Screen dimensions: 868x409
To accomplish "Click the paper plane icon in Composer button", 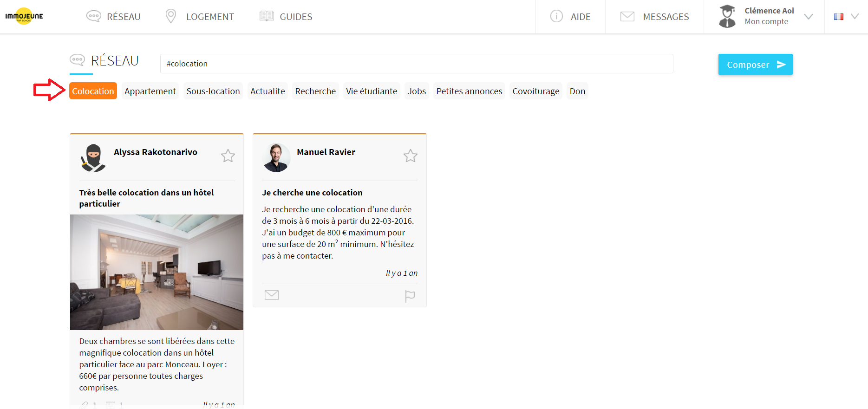I will point(782,65).
